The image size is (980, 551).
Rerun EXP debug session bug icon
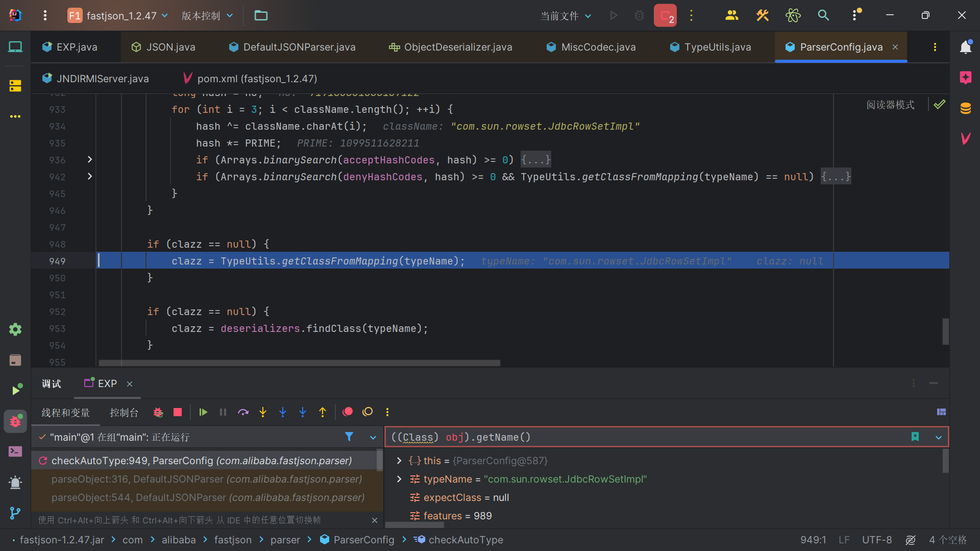(x=158, y=412)
